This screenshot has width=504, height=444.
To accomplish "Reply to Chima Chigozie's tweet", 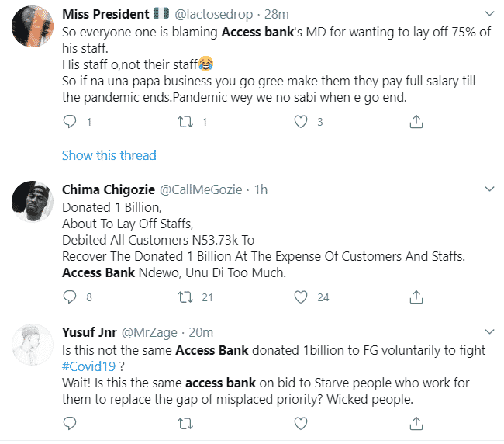I will point(70,297).
